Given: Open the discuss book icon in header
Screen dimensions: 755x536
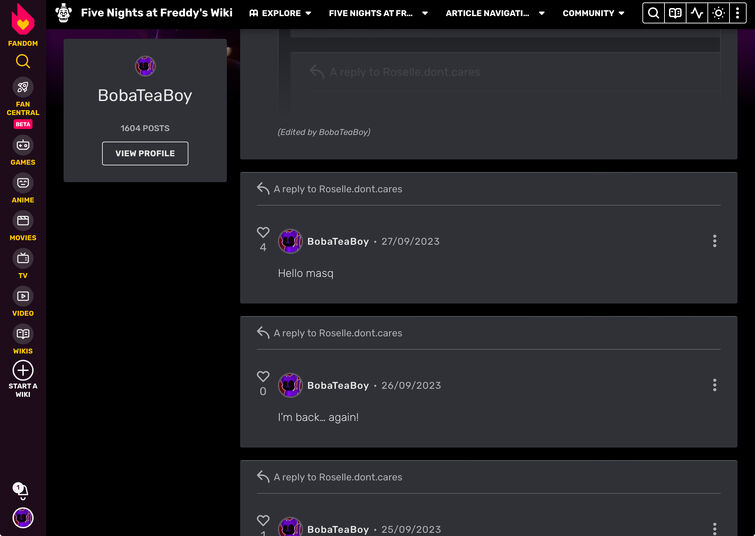Looking at the screenshot, I should 675,13.
